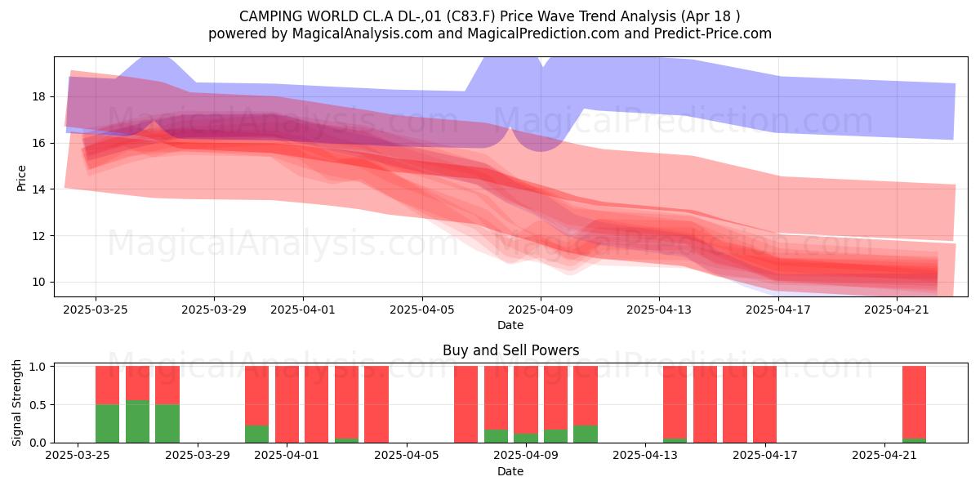Click the 'Signal Strength' axis label

click(x=18, y=403)
